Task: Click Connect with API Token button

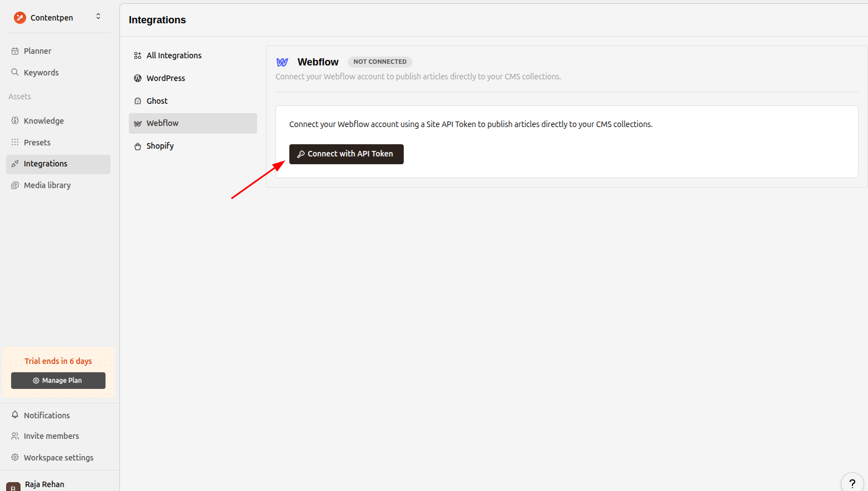Action: coord(346,154)
